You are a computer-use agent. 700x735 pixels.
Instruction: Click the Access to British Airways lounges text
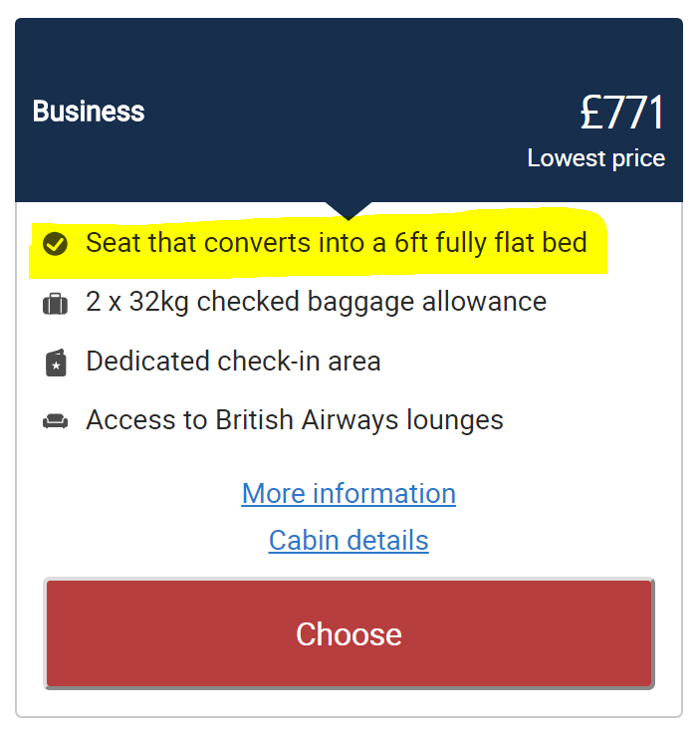coord(295,420)
